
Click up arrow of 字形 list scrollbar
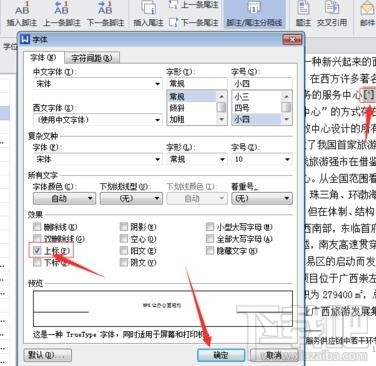click(221, 96)
